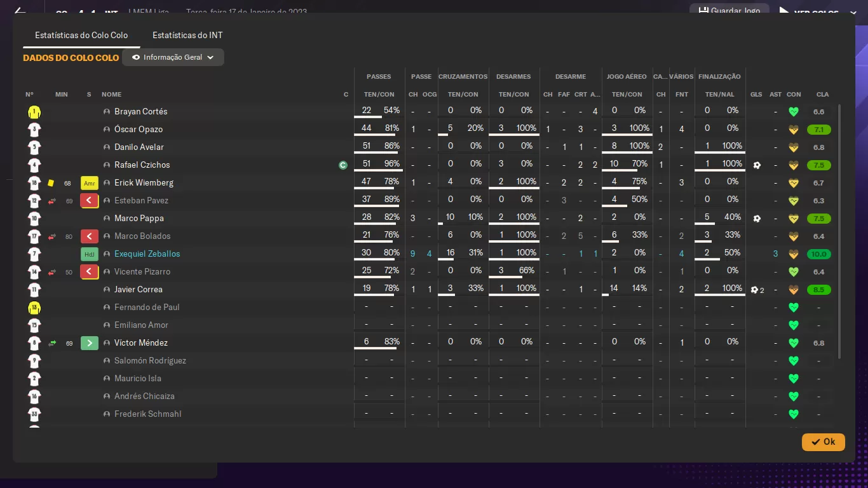Switch to Estatísticas do INT tab
The height and width of the screenshot is (488, 868).
187,35
